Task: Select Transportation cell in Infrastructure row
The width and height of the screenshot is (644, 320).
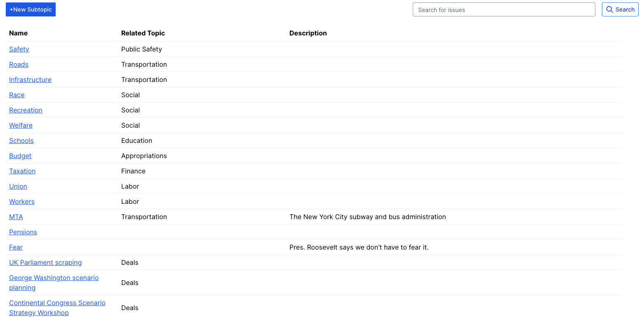Action: 144,79
